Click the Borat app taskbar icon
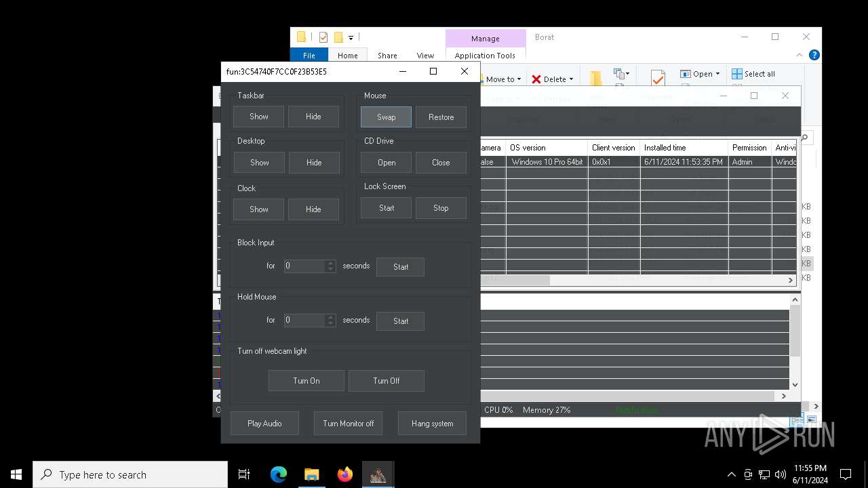 378,474
